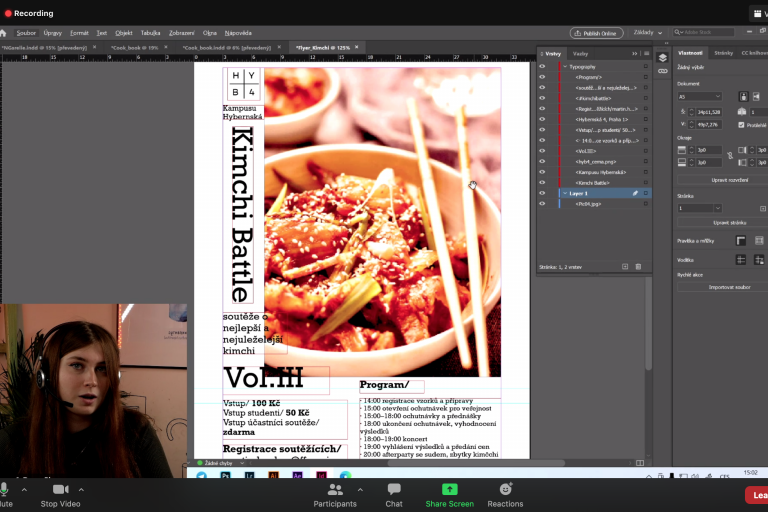Viewport: 768px width, 512px height.
Task: Select portrait page orientation icon
Action: [743, 96]
